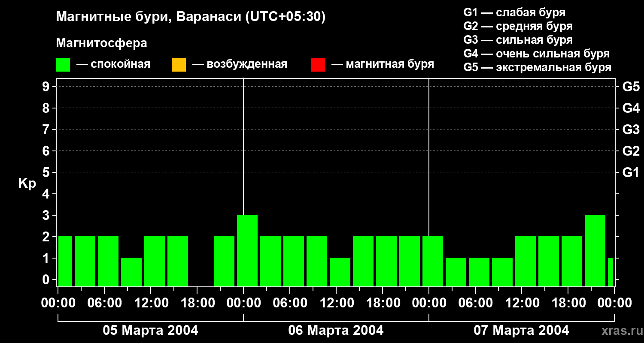Image resolution: width=644 pixels, height=343 pixels.
Task: Click the '05 Марта 2004' date label
Action: [150, 331]
